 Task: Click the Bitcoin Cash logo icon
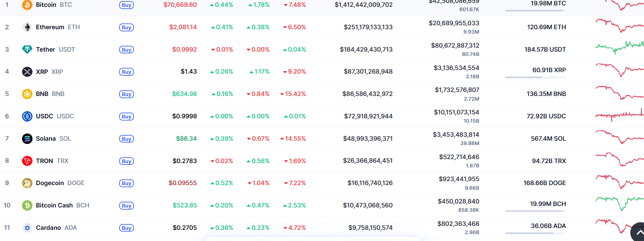27,205
